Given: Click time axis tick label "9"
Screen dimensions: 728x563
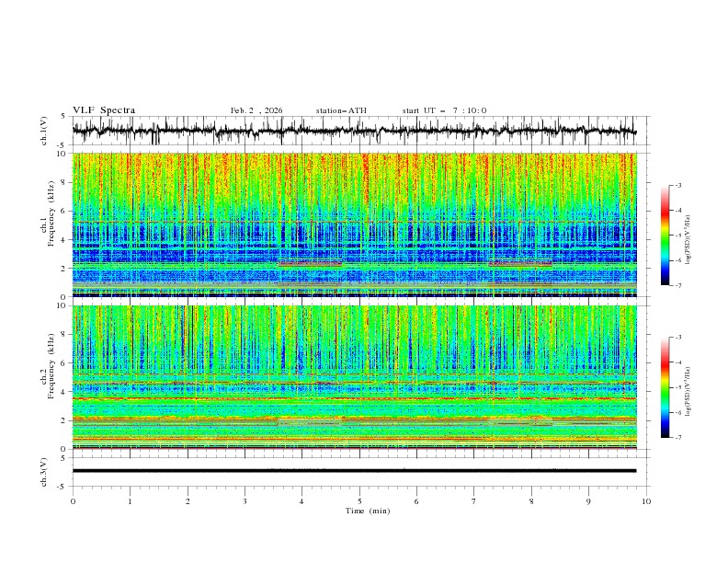Looking at the screenshot, I should [x=588, y=501].
